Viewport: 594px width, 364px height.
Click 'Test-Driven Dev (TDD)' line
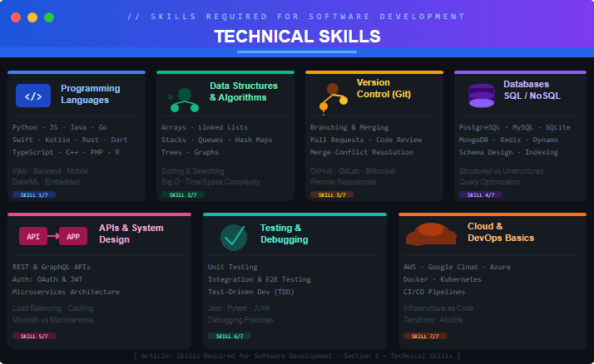tap(250, 292)
